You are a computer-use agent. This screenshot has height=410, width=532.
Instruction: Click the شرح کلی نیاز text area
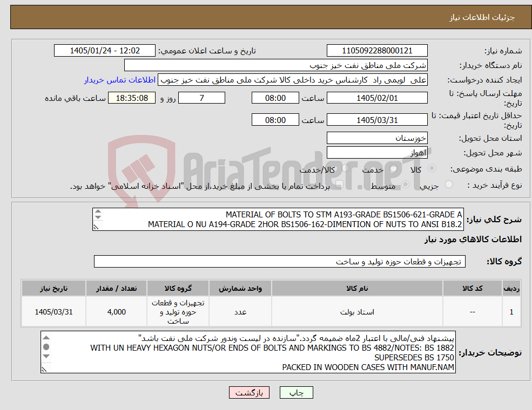point(278,219)
